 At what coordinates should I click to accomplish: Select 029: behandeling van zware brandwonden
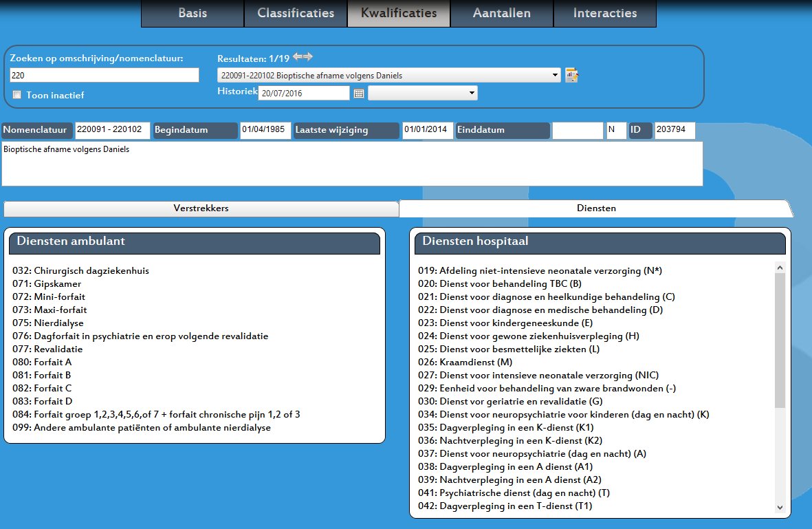(x=547, y=388)
